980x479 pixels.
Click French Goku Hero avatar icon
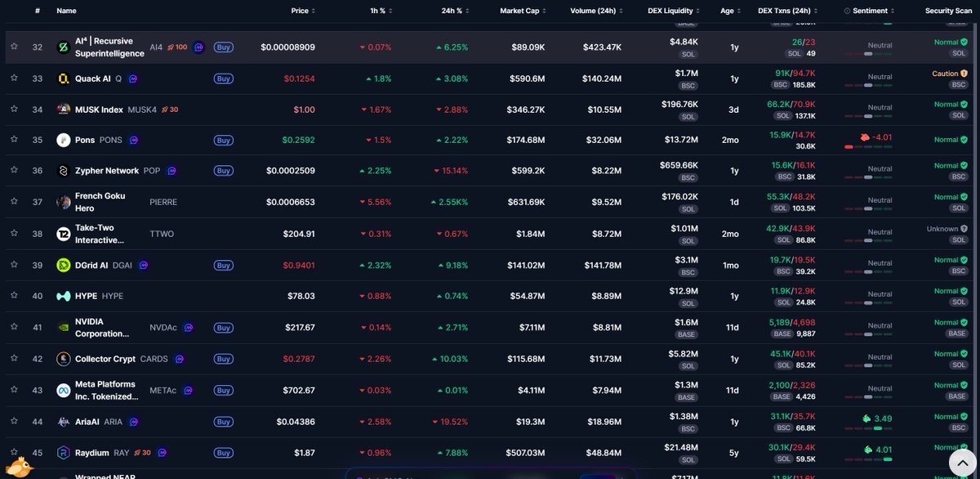click(x=63, y=202)
